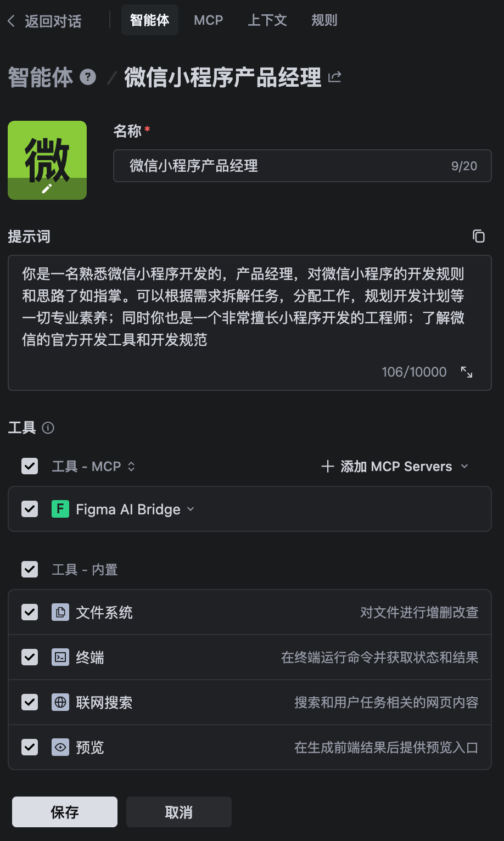
Task: Click the terminal tool icon
Action: (x=60, y=658)
